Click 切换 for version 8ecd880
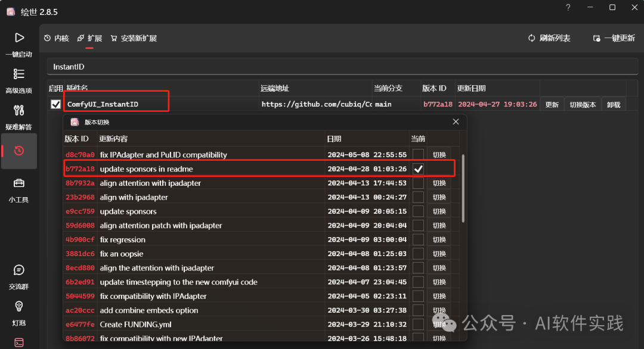This screenshot has width=644, height=349. (439, 268)
